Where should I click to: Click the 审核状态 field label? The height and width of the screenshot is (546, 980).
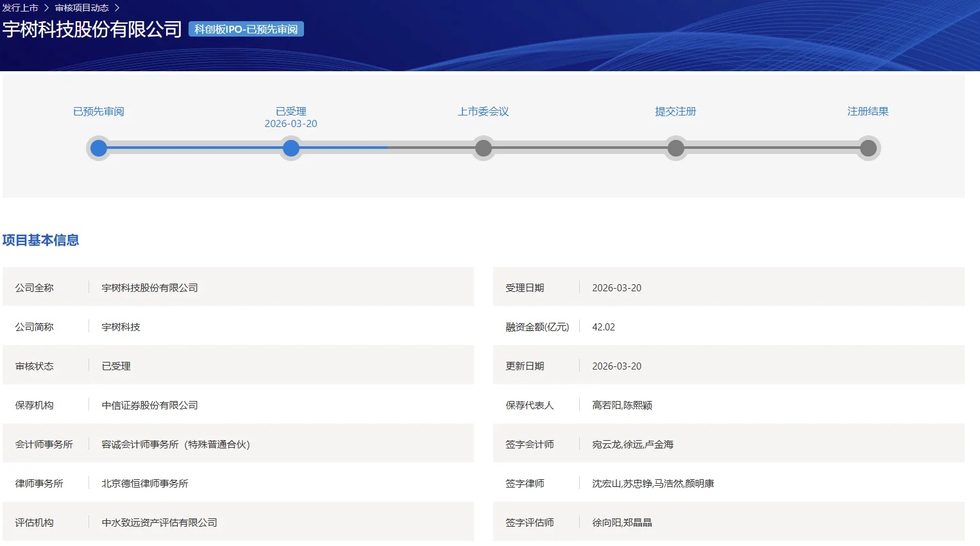point(35,366)
